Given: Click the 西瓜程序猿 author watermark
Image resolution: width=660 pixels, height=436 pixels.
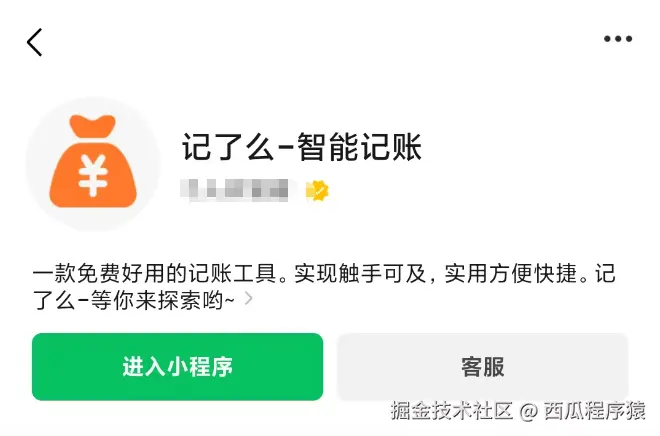Looking at the screenshot, I should tap(594, 411).
